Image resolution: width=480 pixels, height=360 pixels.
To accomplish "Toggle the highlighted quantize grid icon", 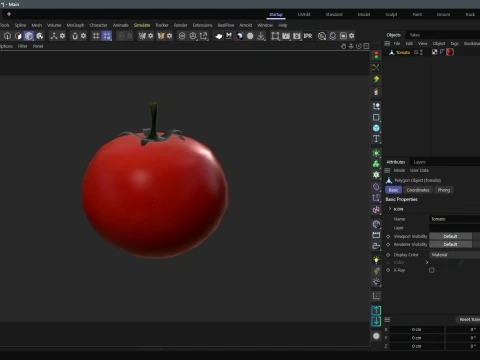I will [107, 36].
